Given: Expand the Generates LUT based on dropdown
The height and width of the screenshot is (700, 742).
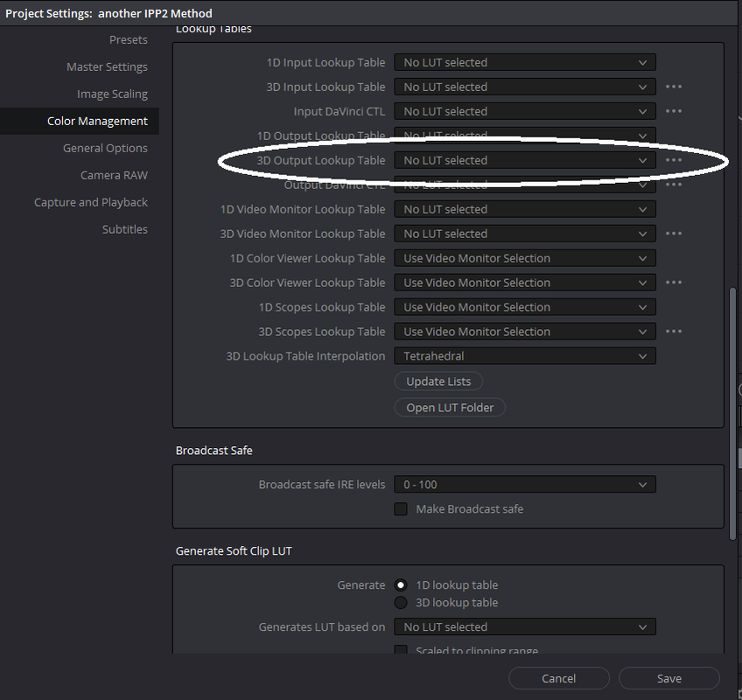Looking at the screenshot, I should click(525, 627).
